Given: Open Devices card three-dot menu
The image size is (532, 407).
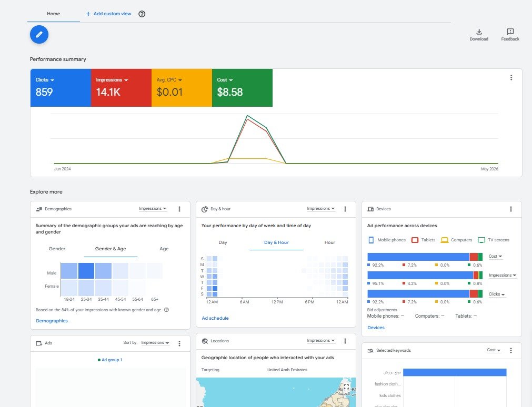Looking at the screenshot, I should [510, 209].
